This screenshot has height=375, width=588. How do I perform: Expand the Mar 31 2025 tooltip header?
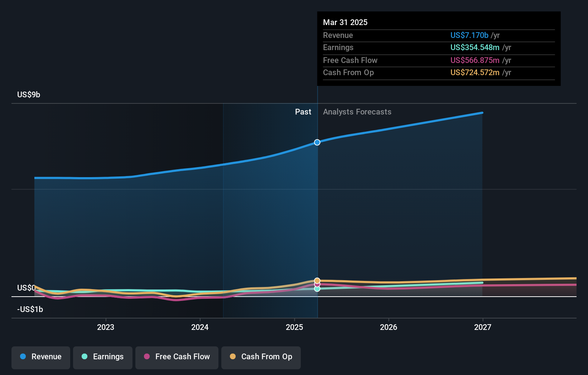click(x=345, y=22)
